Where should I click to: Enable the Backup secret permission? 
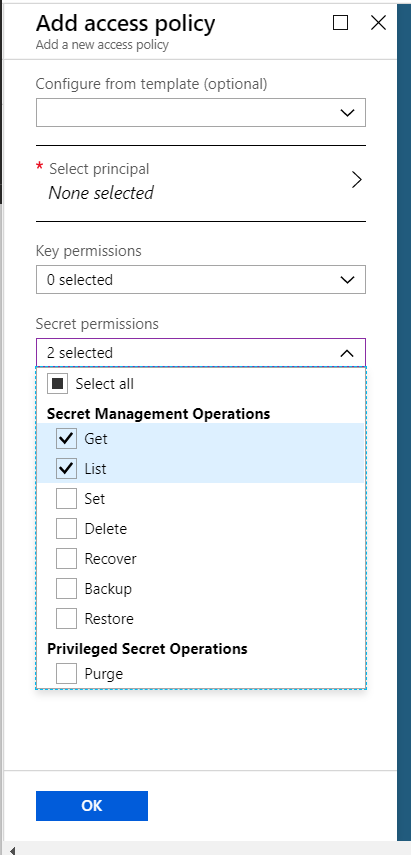pos(67,588)
